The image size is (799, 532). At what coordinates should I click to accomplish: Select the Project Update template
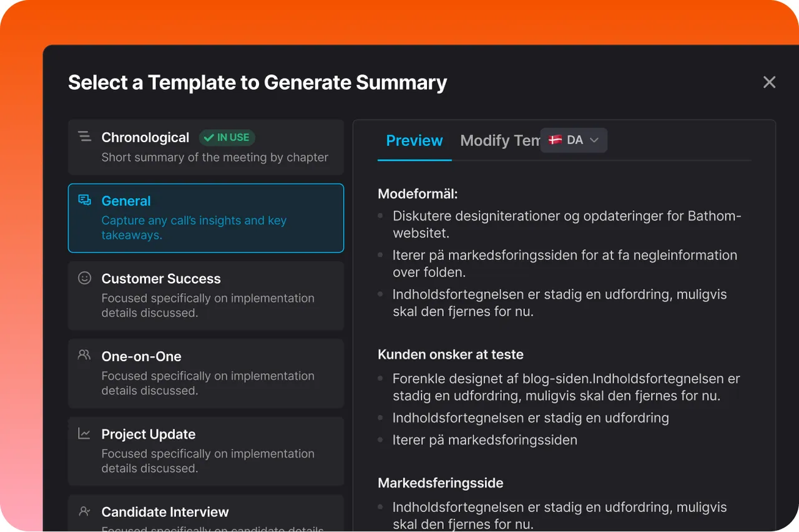coord(206,452)
